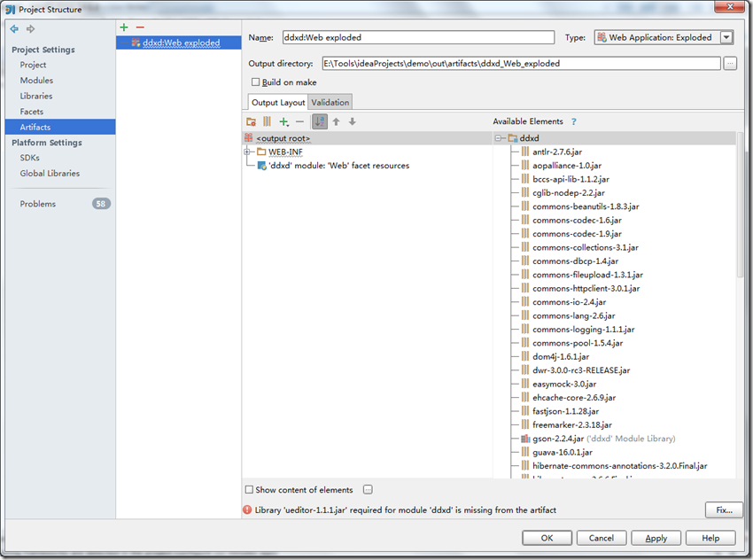The width and height of the screenshot is (753, 560).
Task: Enable the Build on make checkbox
Action: point(255,82)
